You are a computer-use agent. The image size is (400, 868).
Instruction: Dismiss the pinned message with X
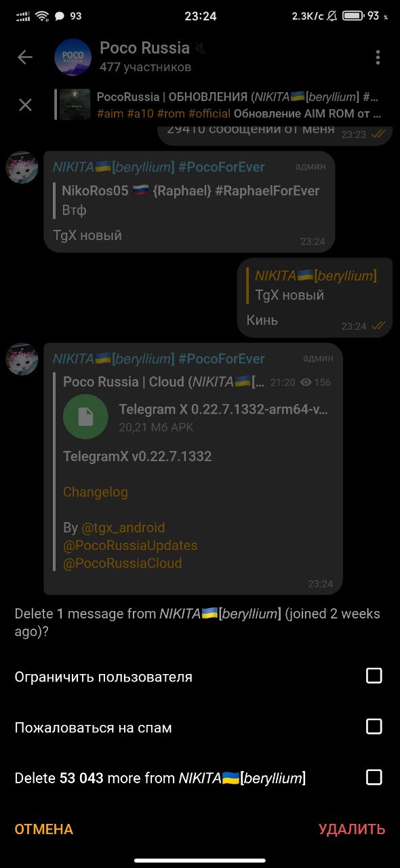pos(25,104)
